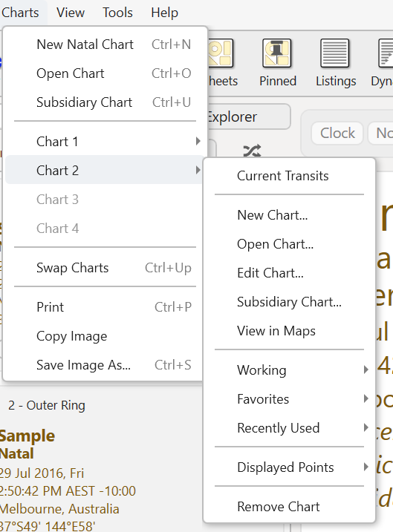This screenshot has height=532, width=393.
Task: Expand the Chart 1 submenu
Action: (x=105, y=141)
